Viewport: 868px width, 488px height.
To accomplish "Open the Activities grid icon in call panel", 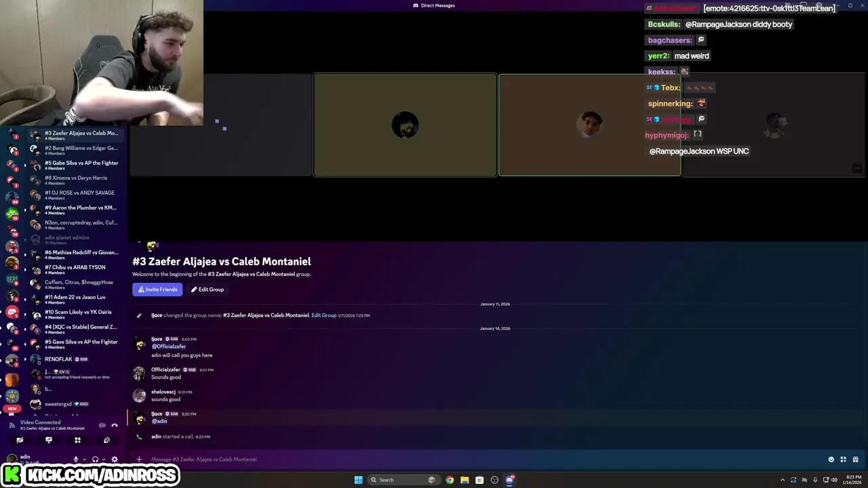I will [x=77, y=440].
